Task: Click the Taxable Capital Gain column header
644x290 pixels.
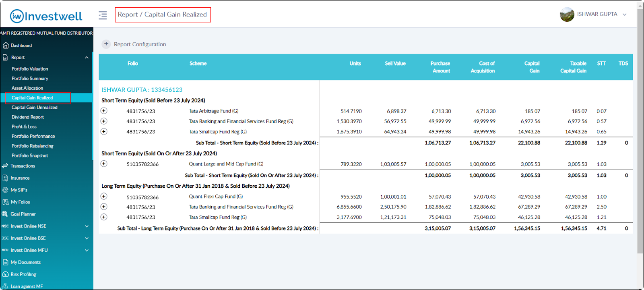Action: tap(574, 67)
